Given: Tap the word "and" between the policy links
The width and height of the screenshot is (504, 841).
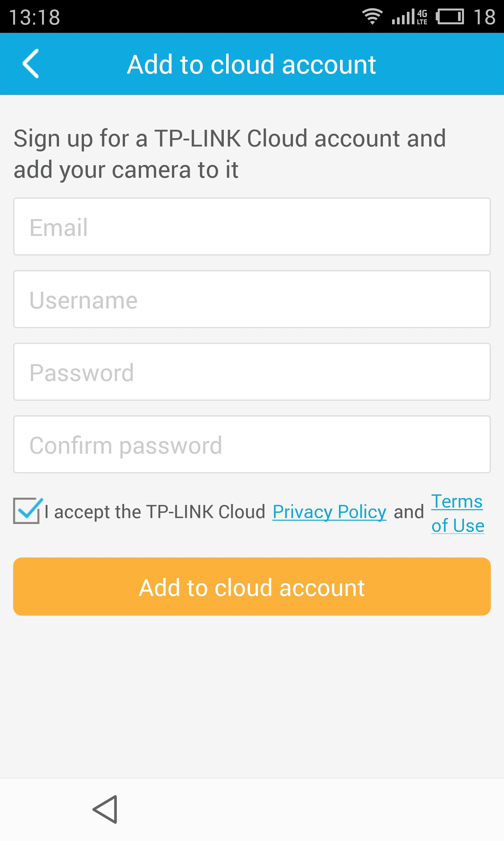Looking at the screenshot, I should 409,512.
